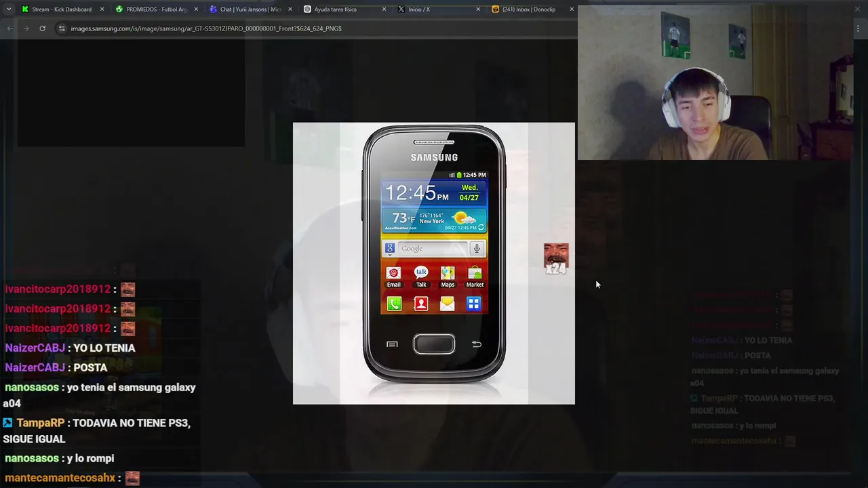Tap the Talk app icon on the phone
This screenshot has height=488, width=868.
(x=421, y=277)
